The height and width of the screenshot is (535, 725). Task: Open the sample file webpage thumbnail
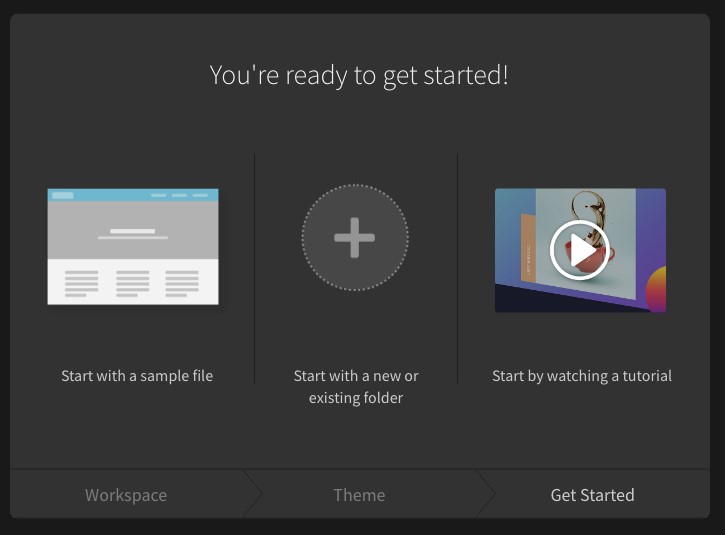click(x=133, y=246)
